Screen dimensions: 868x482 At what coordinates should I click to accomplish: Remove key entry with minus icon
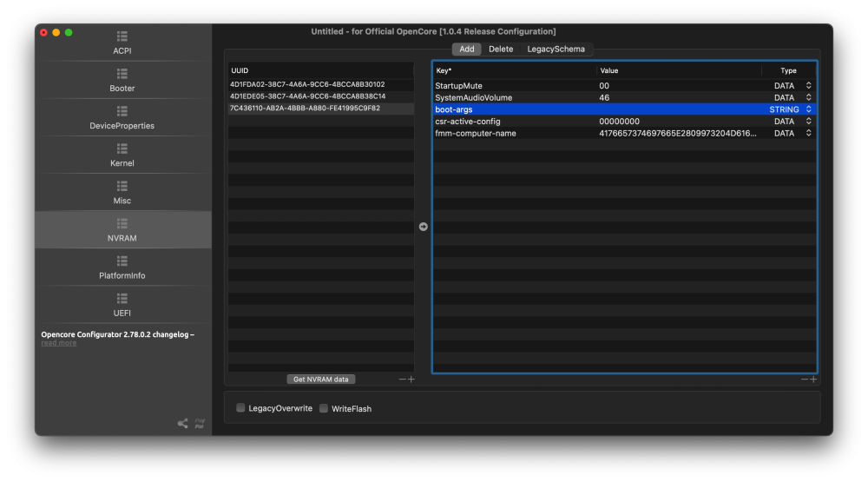point(805,380)
